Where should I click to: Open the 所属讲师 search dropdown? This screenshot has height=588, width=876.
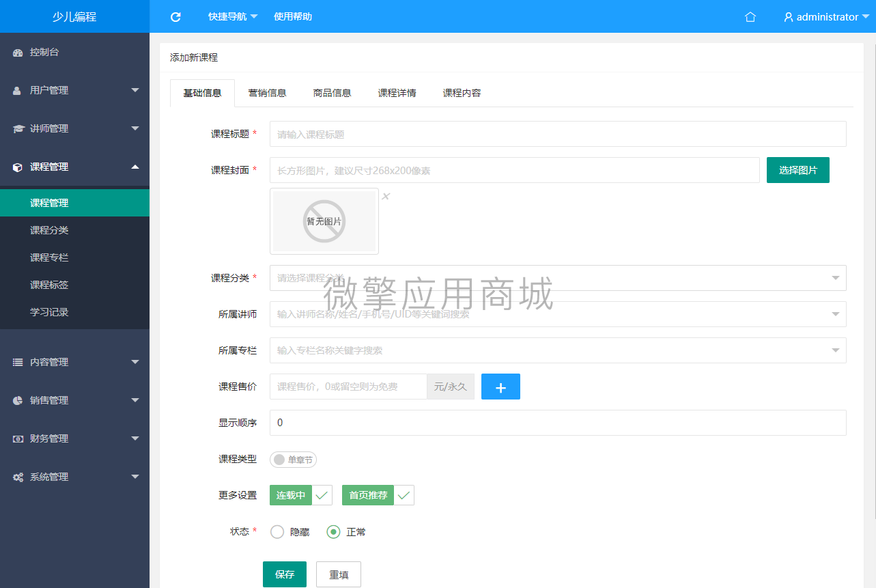pyautogui.click(x=558, y=314)
